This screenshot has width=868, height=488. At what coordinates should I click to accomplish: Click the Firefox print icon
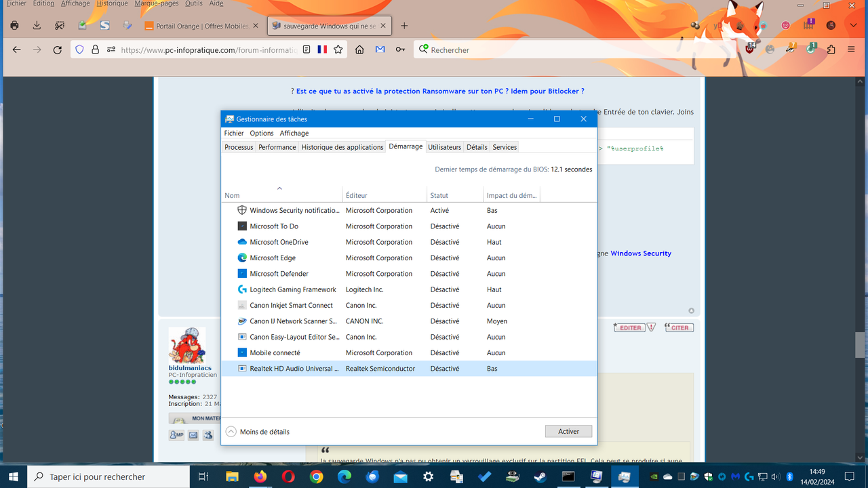point(15,26)
